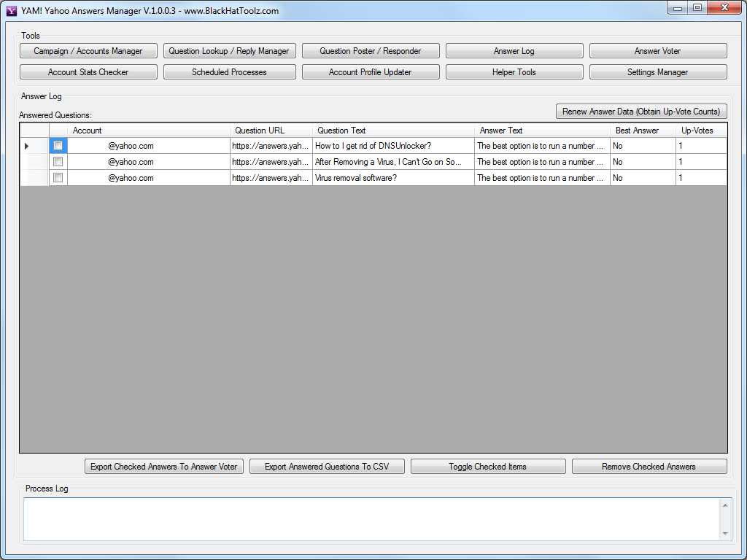747x560 pixels.
Task: Sort by the Account column header
Action: click(149, 131)
